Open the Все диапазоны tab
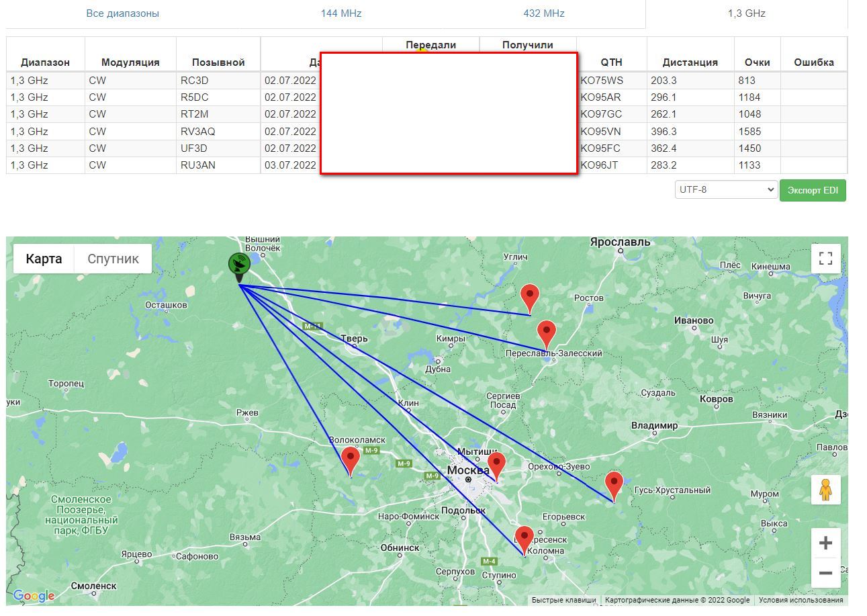This screenshot has width=867, height=616. (122, 13)
